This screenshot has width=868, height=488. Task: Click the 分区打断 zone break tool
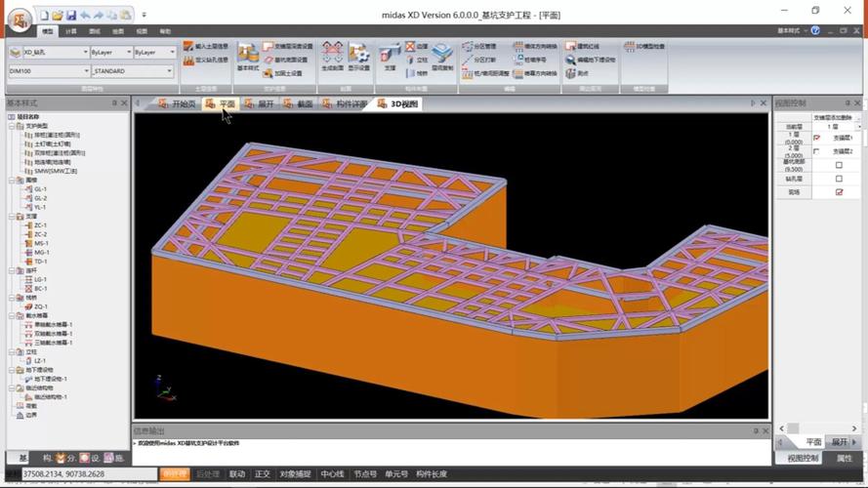(x=479, y=60)
